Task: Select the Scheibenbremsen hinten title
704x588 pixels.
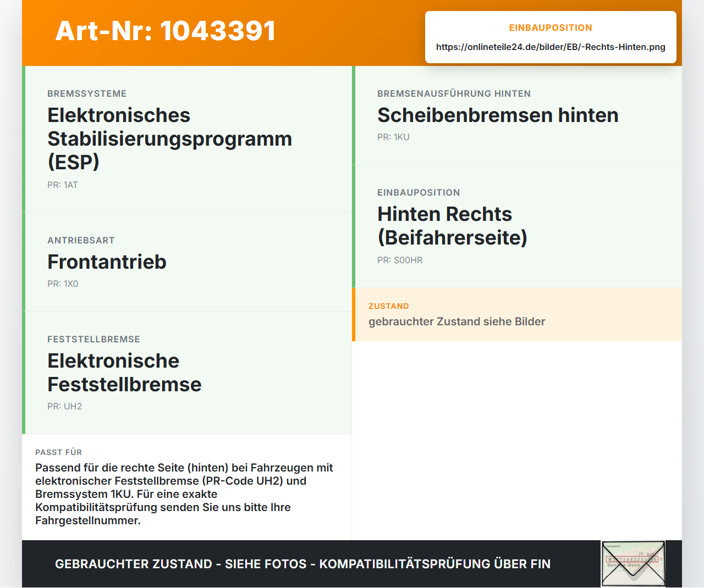Action: pos(498,115)
